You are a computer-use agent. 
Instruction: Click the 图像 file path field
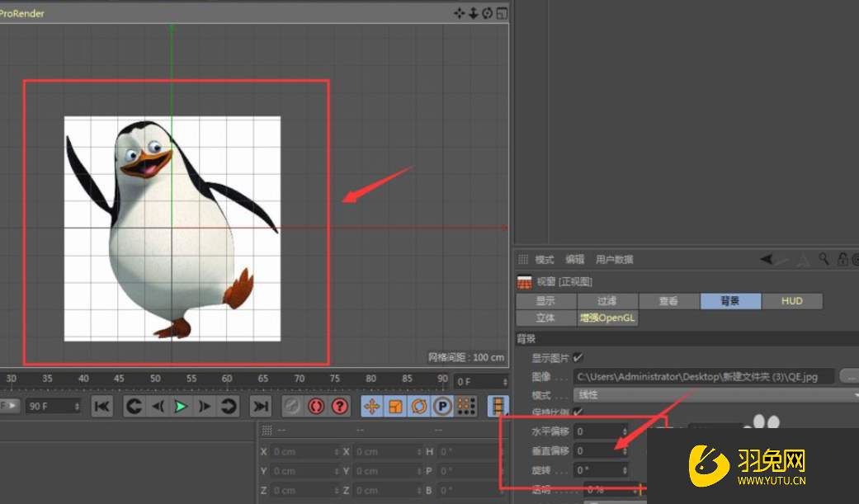coord(704,377)
